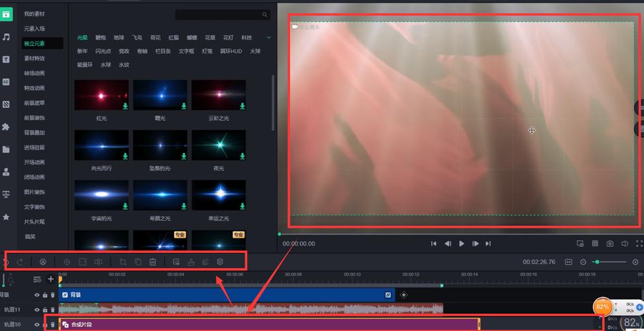
Task: Open the 转场动画 category
Action: click(34, 73)
